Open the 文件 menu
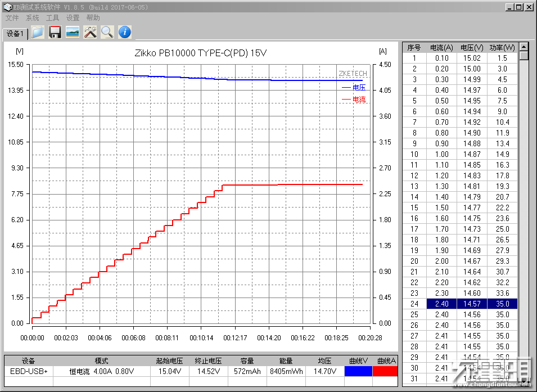This screenshot has height=392, width=537. pos(12,18)
